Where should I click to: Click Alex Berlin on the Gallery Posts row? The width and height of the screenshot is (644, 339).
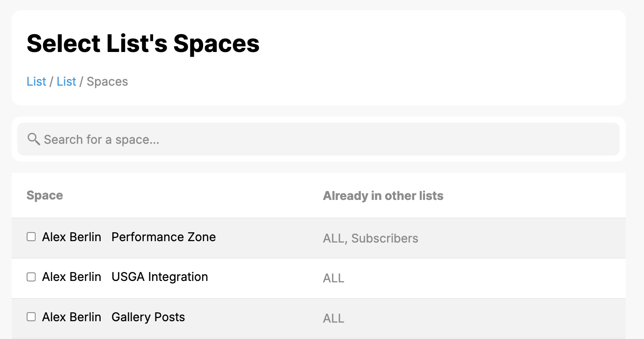tap(71, 317)
